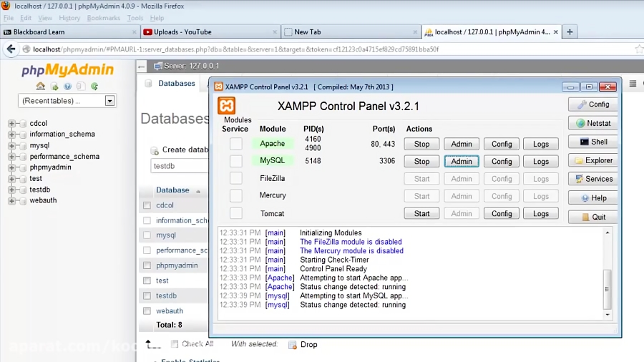Expand the webauth database tree node
Image resolution: width=644 pixels, height=362 pixels.
[x=11, y=200]
